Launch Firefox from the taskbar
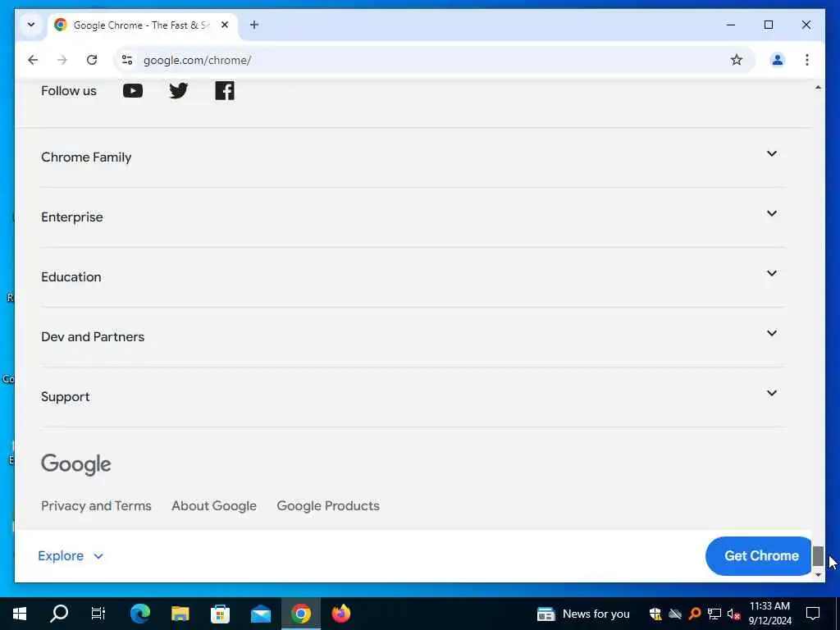The height and width of the screenshot is (630, 840). [x=340, y=614]
